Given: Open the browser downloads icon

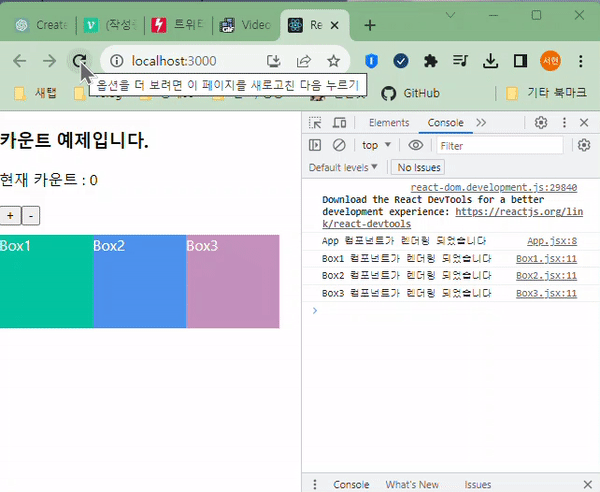Looking at the screenshot, I should (x=490, y=61).
